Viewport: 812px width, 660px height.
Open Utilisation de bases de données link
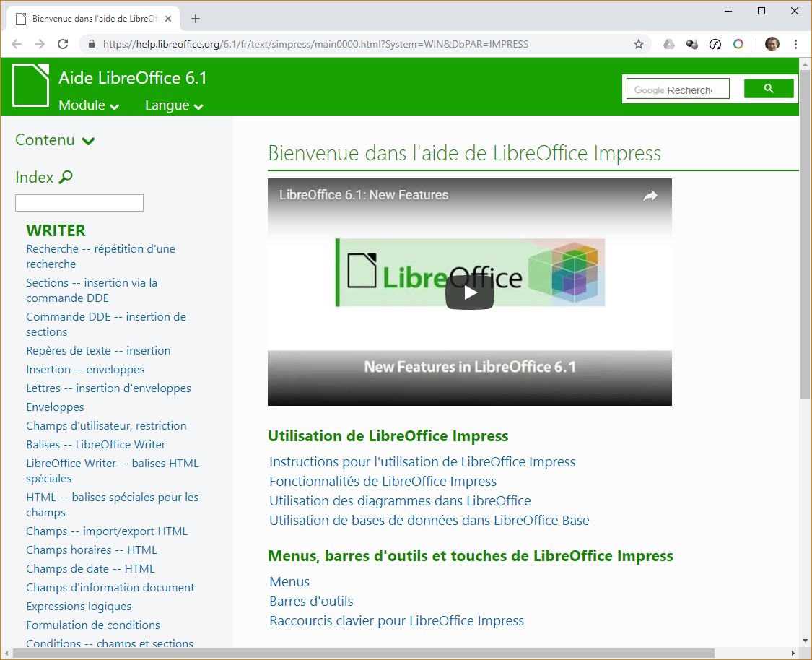[x=429, y=520]
